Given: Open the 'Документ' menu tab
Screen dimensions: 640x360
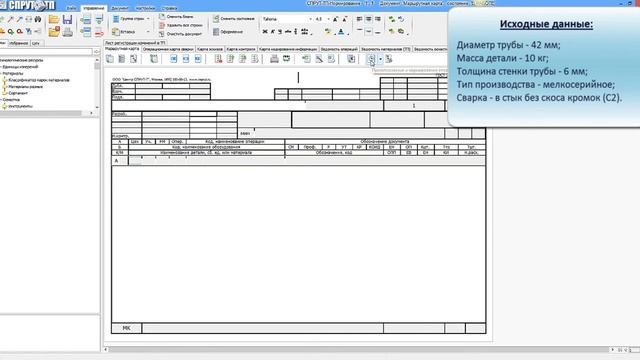Looking at the screenshot, I should (120, 8).
